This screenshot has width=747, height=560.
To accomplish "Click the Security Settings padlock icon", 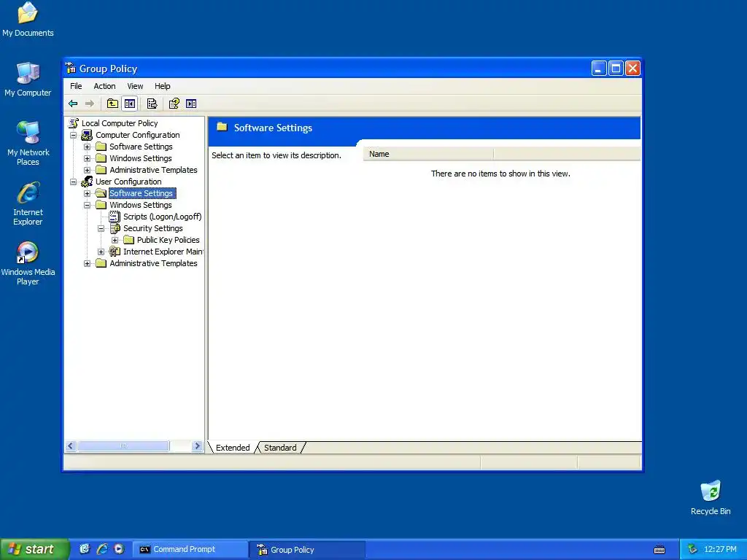I will click(x=115, y=228).
